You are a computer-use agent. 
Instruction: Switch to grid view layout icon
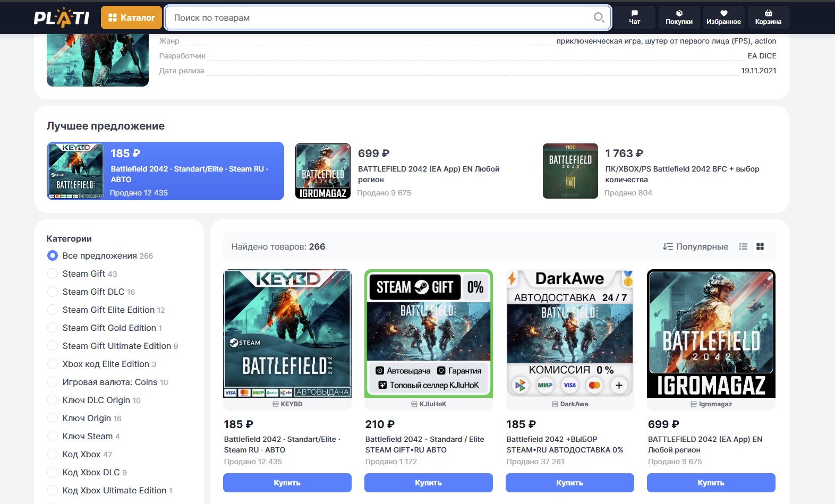(760, 246)
